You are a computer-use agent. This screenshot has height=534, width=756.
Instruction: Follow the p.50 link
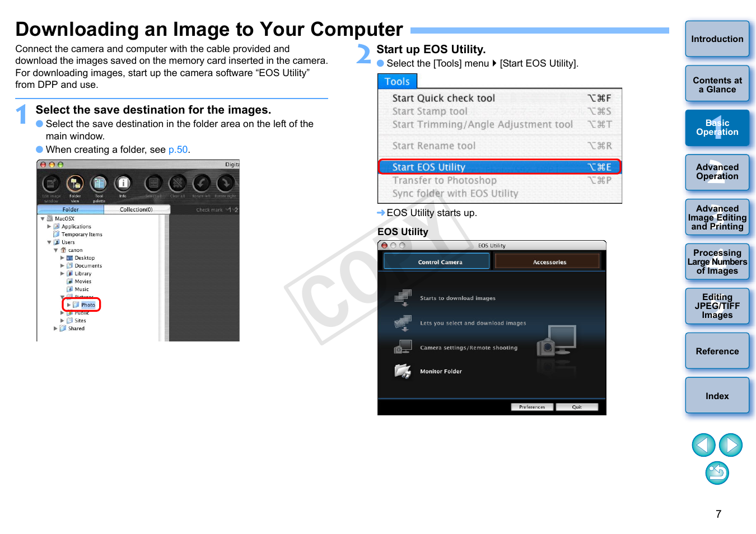pyautogui.click(x=178, y=149)
